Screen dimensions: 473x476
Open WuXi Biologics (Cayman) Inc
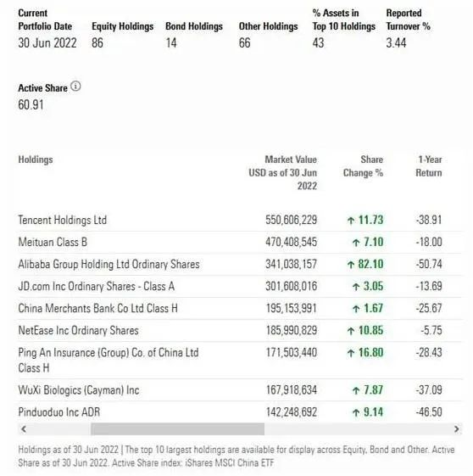point(79,390)
